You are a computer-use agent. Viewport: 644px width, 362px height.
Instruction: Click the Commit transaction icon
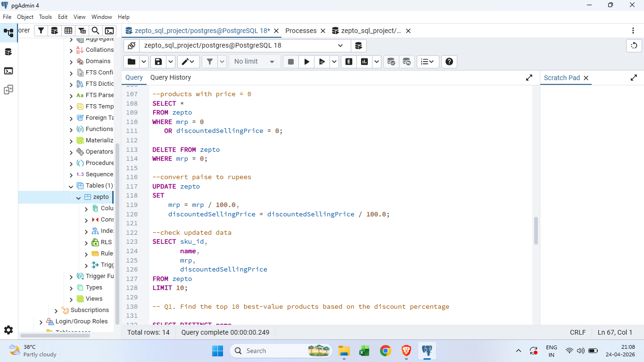click(x=391, y=62)
